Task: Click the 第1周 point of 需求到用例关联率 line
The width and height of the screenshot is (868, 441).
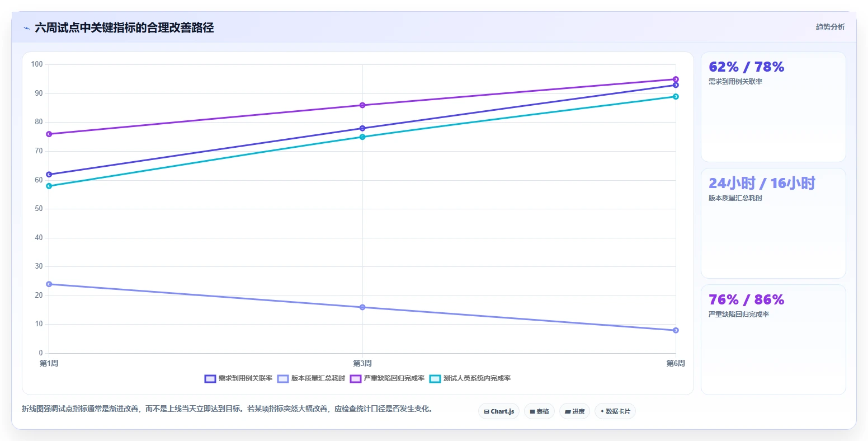Action: tap(49, 175)
